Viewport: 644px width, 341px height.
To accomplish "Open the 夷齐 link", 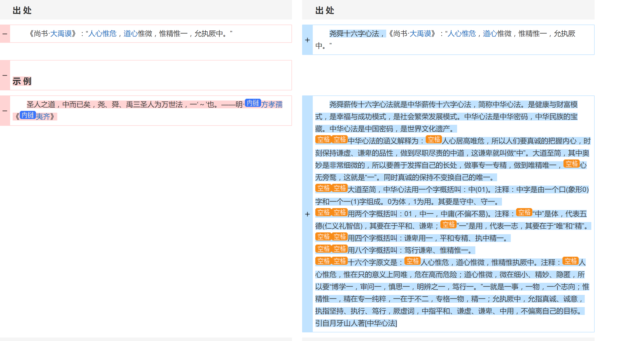I will tap(43, 116).
